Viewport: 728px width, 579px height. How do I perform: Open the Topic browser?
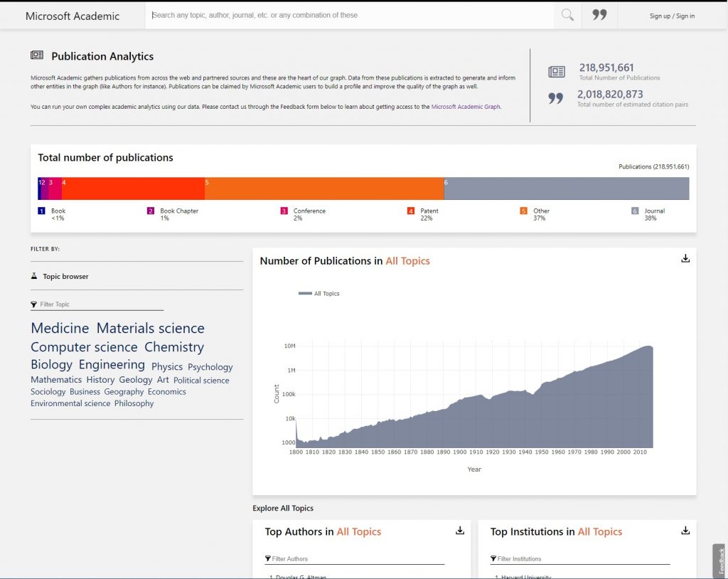pyautogui.click(x=66, y=276)
